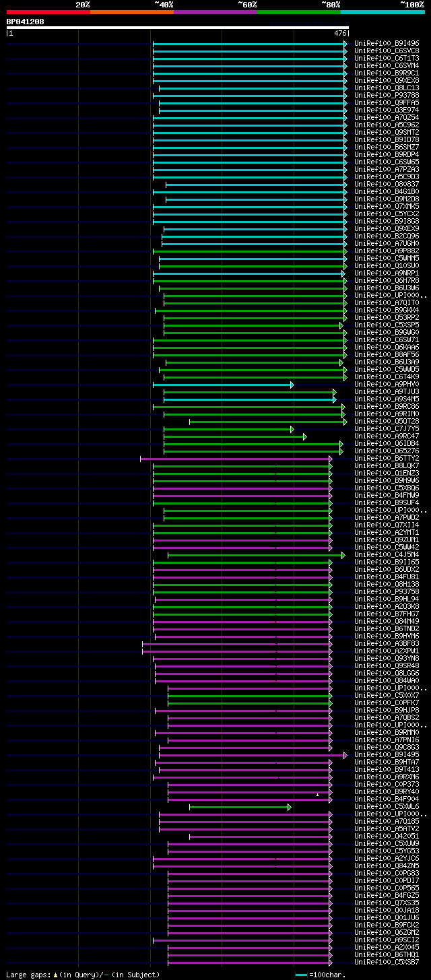Select UniRef100_B6SMZ7 label
Screen dimensions: 431x980
pos(387,147)
